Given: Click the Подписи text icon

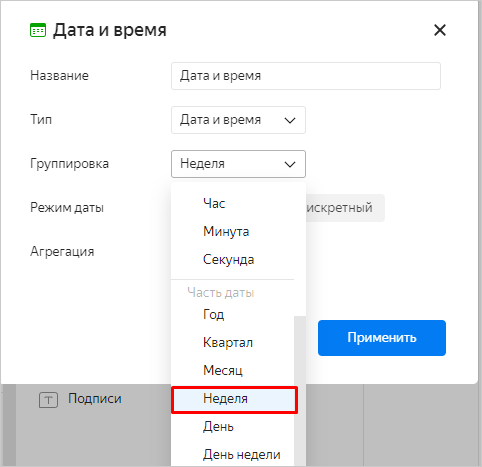Looking at the screenshot, I should coord(48,400).
